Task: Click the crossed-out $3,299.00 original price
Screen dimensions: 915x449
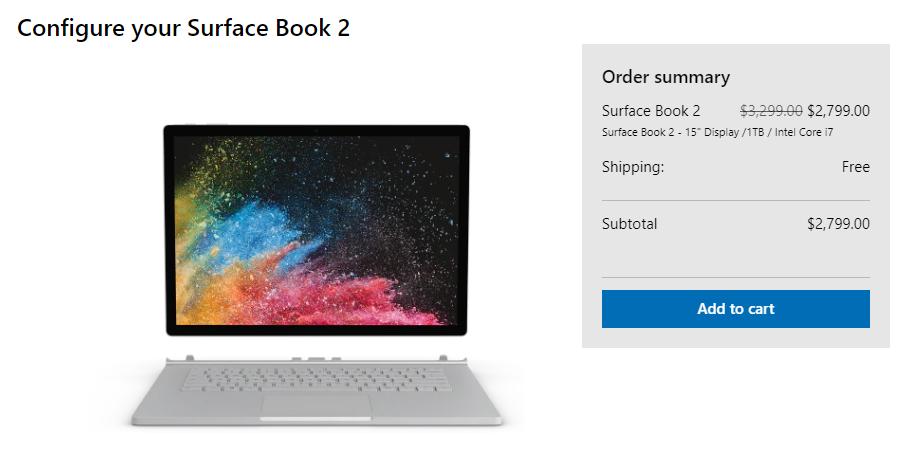Action: point(771,111)
